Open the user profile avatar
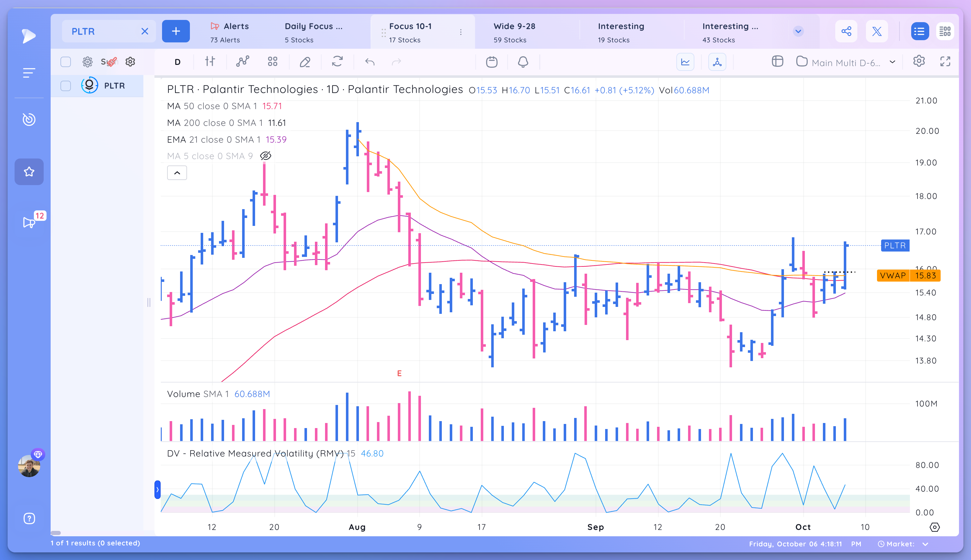The height and width of the screenshot is (560, 971). 29,466
